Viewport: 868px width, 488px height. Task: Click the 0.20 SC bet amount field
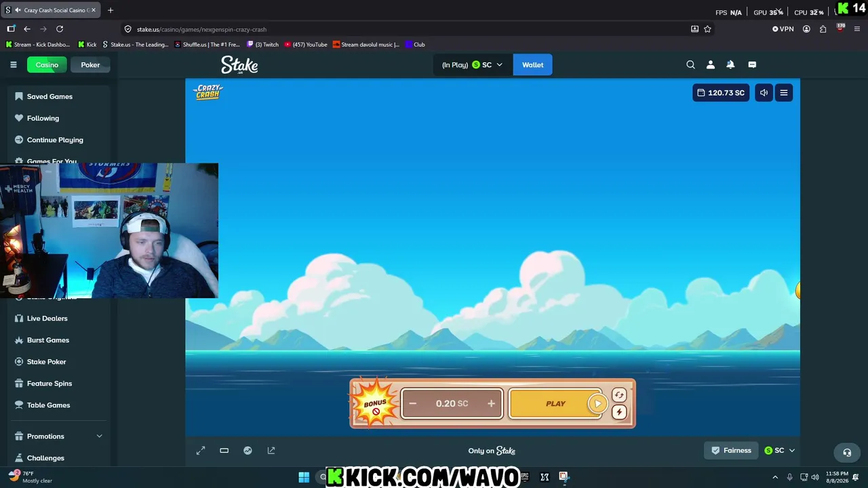click(x=452, y=404)
